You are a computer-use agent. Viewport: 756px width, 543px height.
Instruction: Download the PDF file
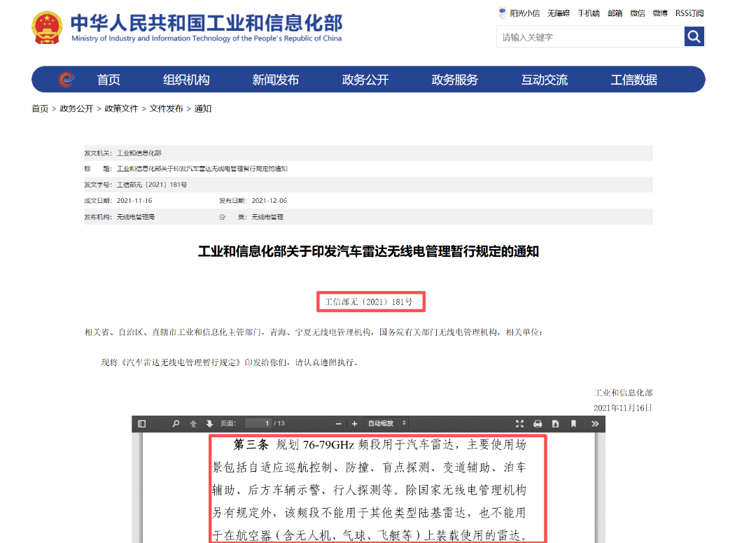click(555, 423)
